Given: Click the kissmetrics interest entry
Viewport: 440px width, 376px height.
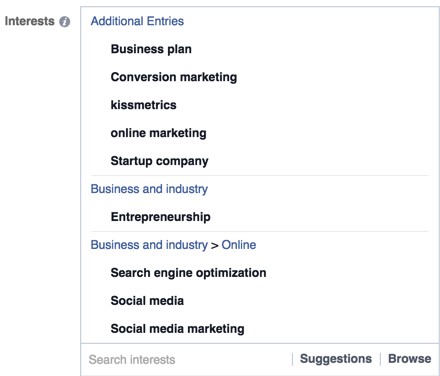Looking at the screenshot, I should coord(143,105).
